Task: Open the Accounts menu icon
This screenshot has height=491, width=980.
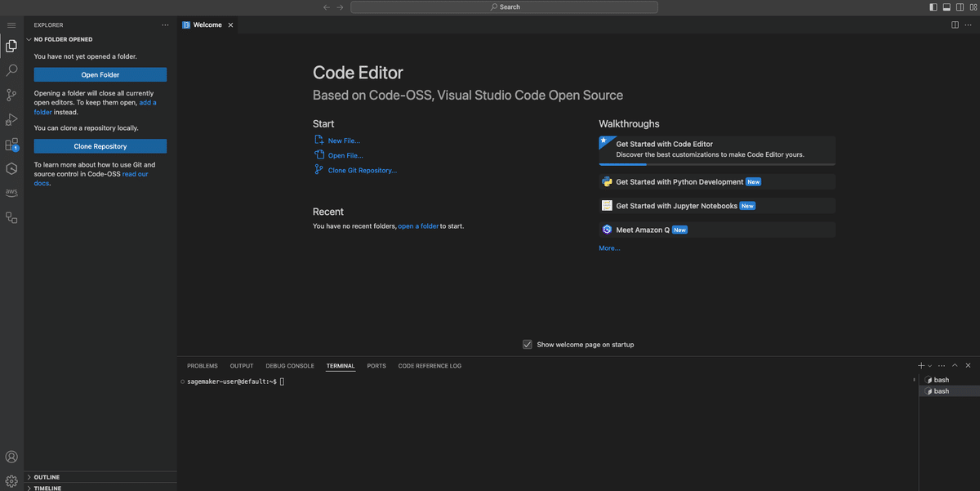Action: (x=11, y=458)
